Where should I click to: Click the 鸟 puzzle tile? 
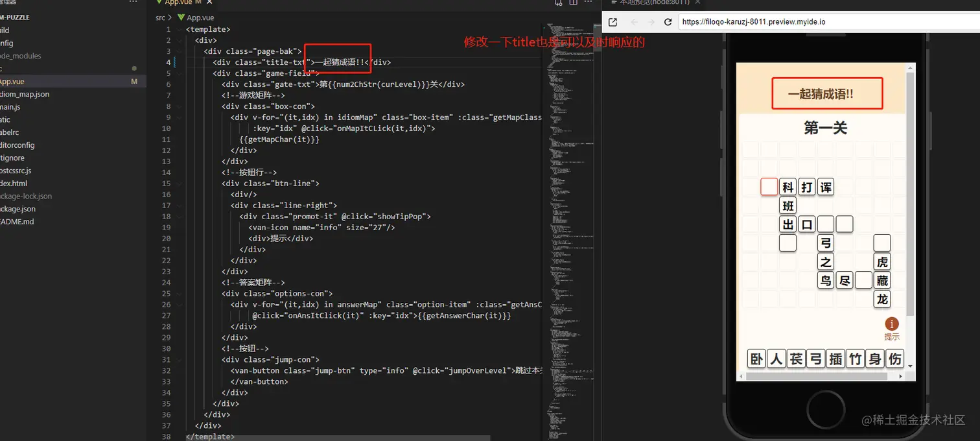pyautogui.click(x=825, y=280)
